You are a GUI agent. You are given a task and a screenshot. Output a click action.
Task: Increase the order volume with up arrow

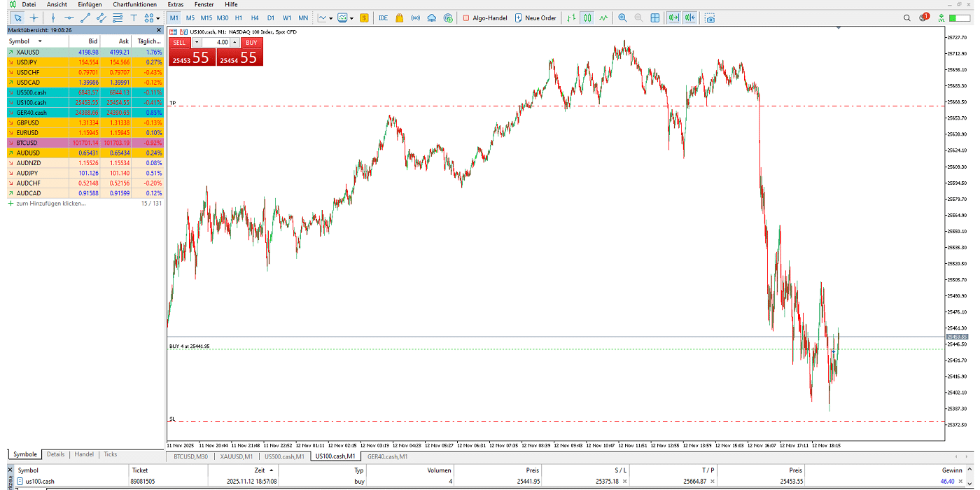click(234, 42)
